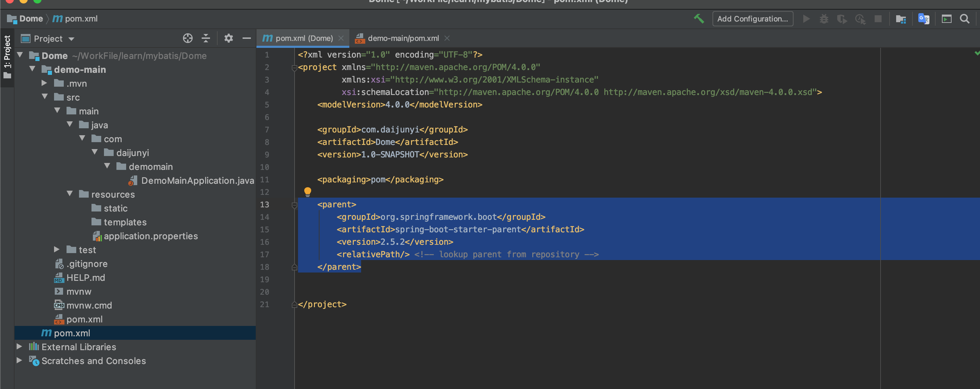Select mvnw.cmd file
Image resolution: width=980 pixels, height=389 pixels.
click(83, 305)
